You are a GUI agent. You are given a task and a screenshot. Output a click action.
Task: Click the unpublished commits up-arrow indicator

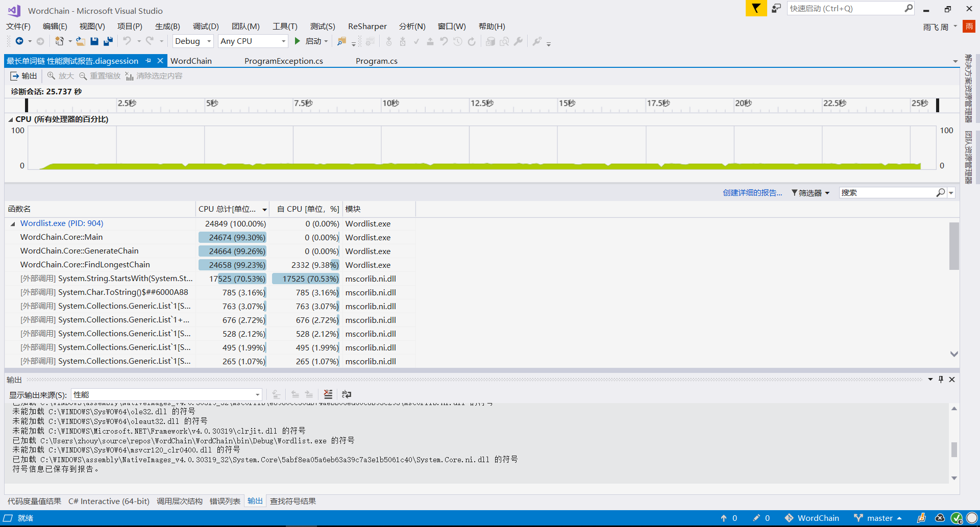click(729, 518)
